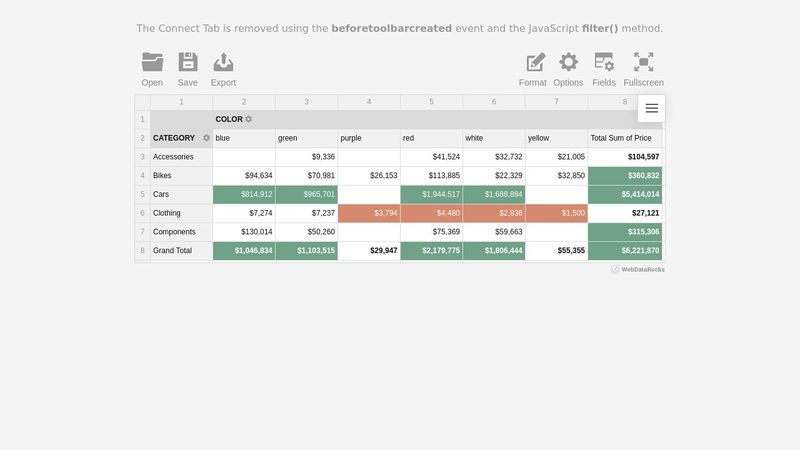Select row number 5 header
This screenshot has width=800, height=450.
(x=142, y=194)
